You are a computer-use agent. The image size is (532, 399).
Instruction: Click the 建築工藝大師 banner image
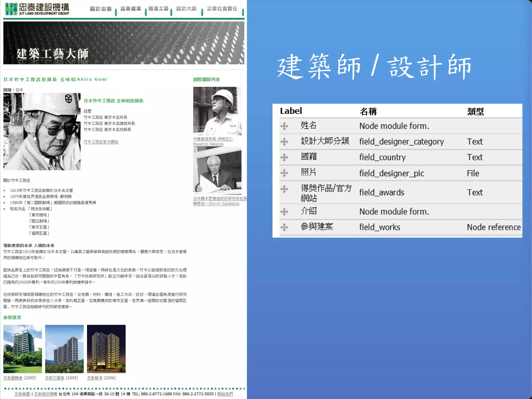click(124, 43)
